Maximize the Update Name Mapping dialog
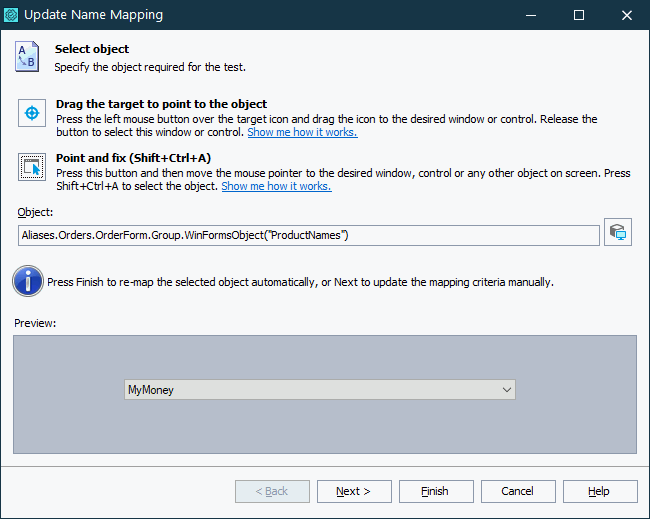The image size is (650, 519). (579, 15)
